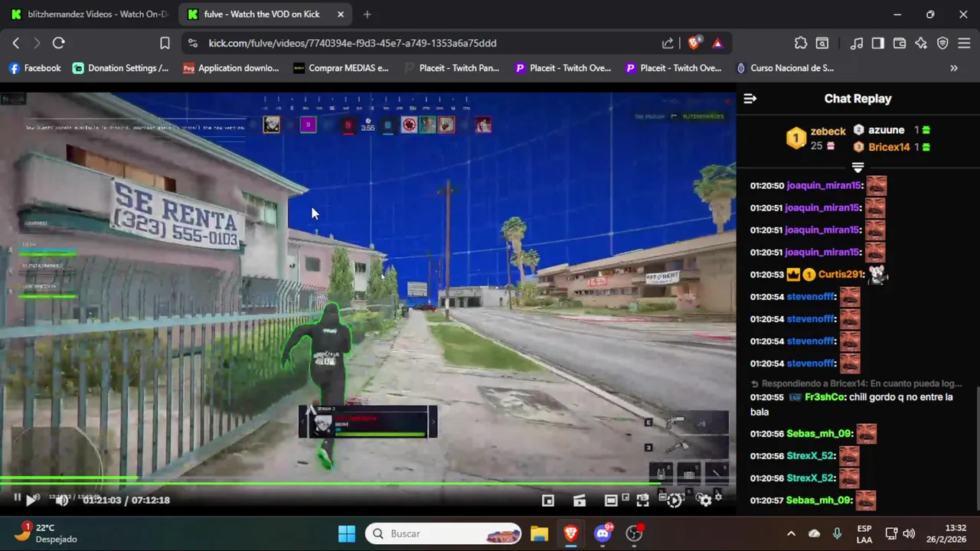Open the Brave VPN shield icon
The height and width of the screenshot is (551, 980).
point(942,44)
